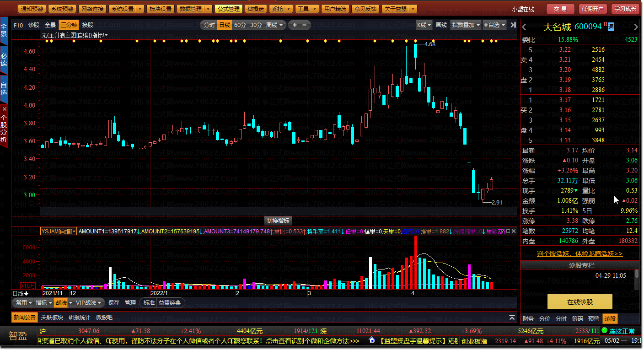The height and width of the screenshot is (350, 644).
Task: Click the 低佣开户 button
Action: (593, 9)
